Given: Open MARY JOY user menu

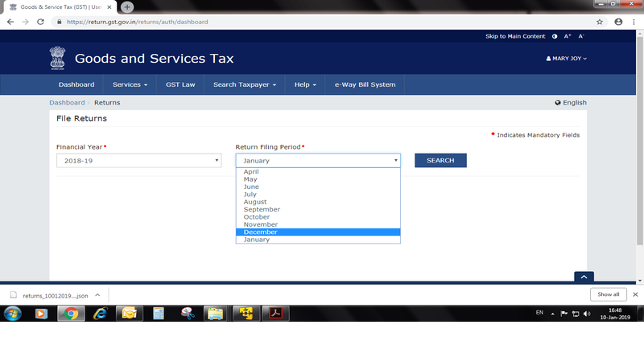Looking at the screenshot, I should click(x=567, y=58).
